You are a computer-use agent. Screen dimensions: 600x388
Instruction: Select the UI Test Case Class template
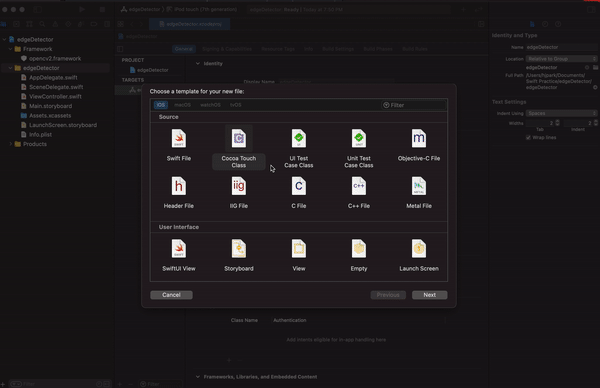tap(298, 148)
